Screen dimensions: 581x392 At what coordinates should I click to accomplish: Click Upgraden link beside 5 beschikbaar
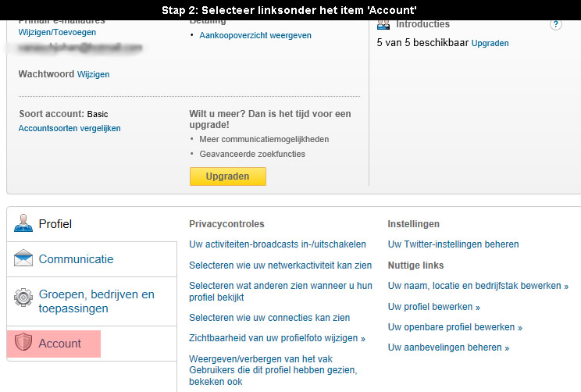click(x=490, y=44)
